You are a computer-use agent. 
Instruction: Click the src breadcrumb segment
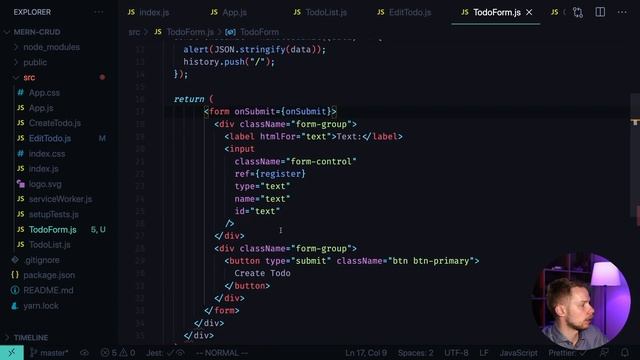coord(134,32)
